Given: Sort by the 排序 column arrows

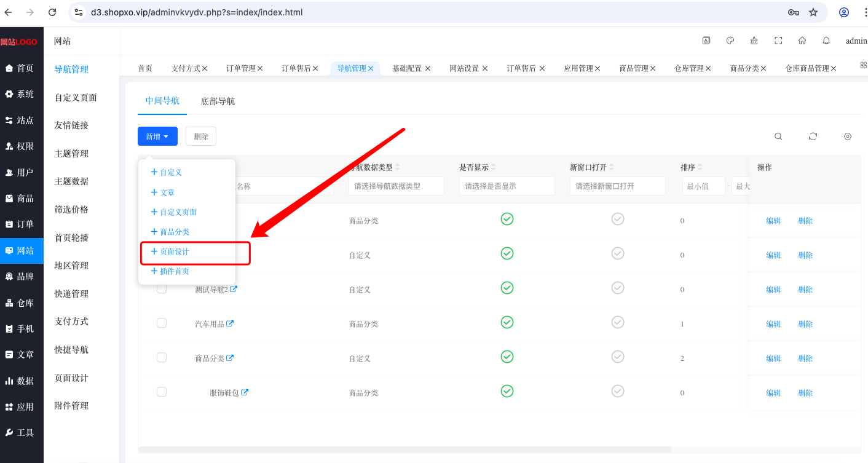Looking at the screenshot, I should (x=700, y=167).
